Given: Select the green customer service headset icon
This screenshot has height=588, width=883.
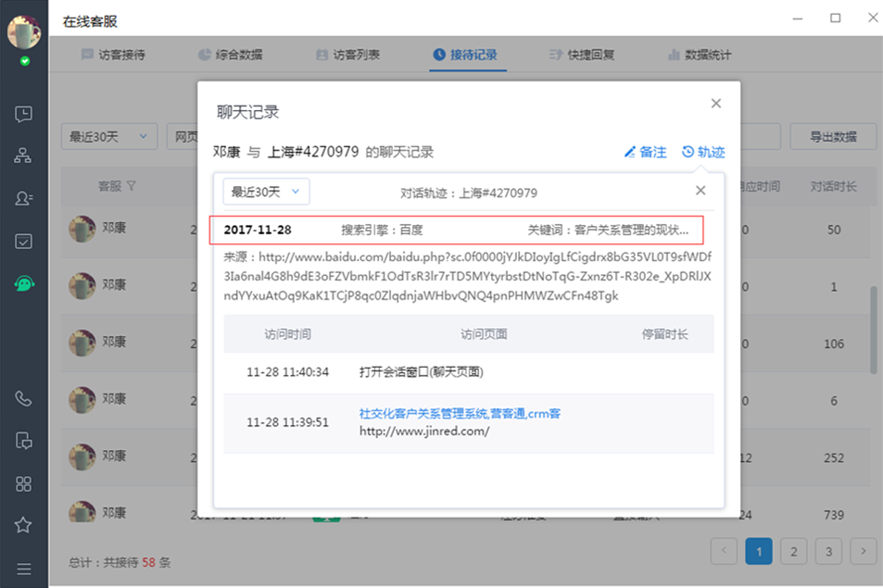Looking at the screenshot, I should tap(24, 284).
